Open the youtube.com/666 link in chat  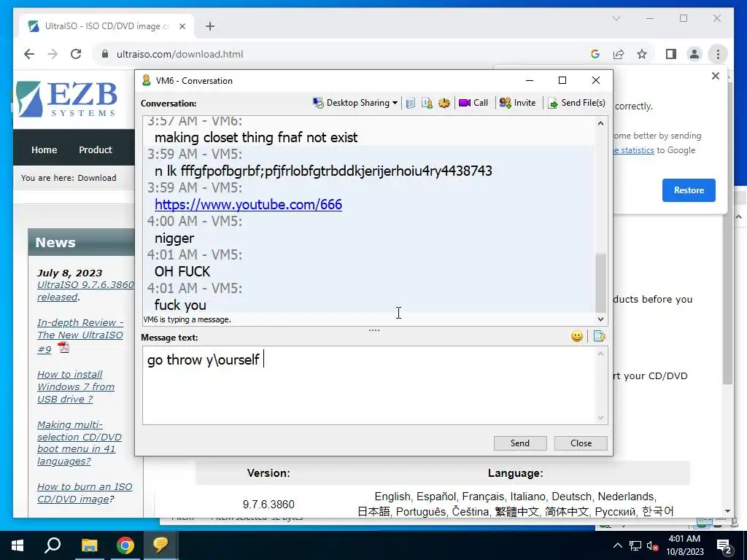[x=248, y=204]
